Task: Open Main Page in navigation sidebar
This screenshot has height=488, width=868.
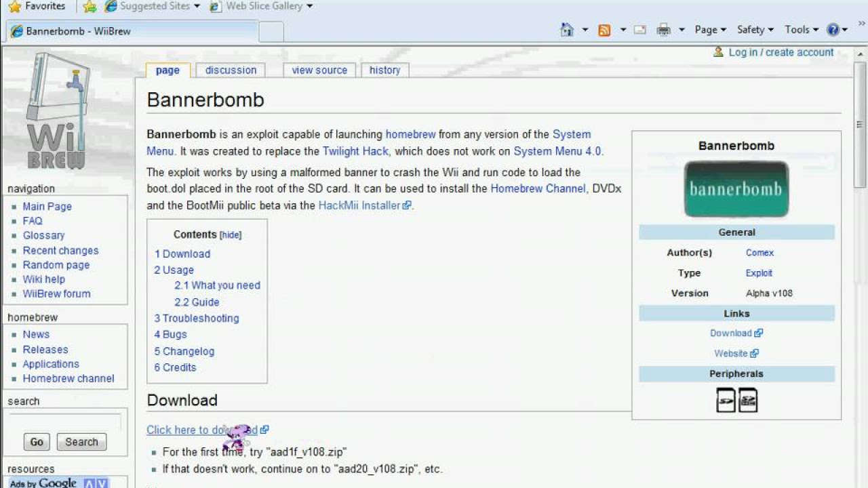Action: click(x=47, y=207)
